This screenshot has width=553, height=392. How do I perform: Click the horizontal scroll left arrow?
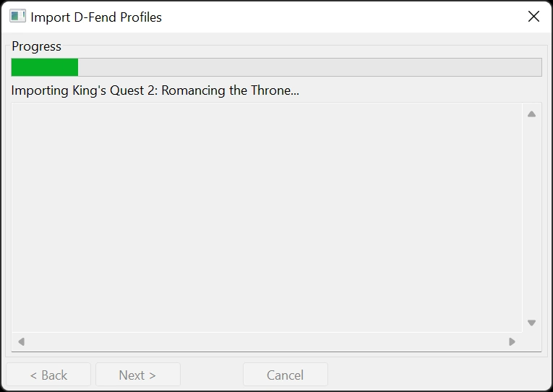[x=21, y=341]
